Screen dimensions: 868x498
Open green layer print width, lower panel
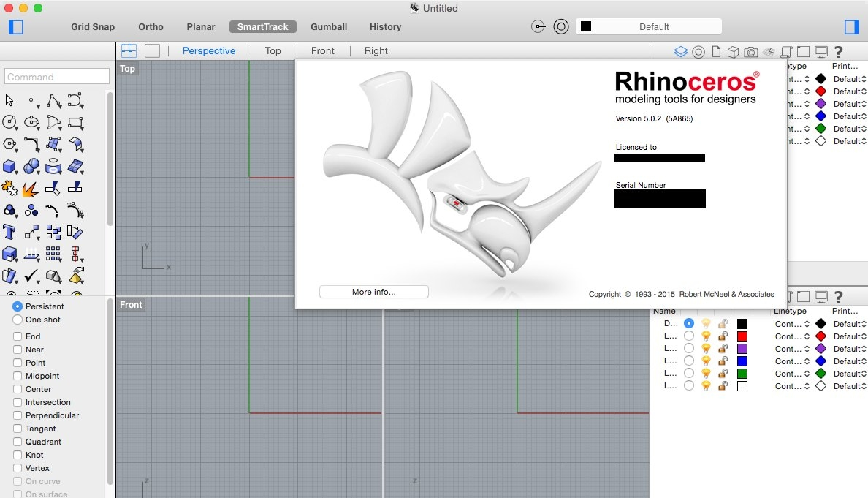tap(850, 374)
